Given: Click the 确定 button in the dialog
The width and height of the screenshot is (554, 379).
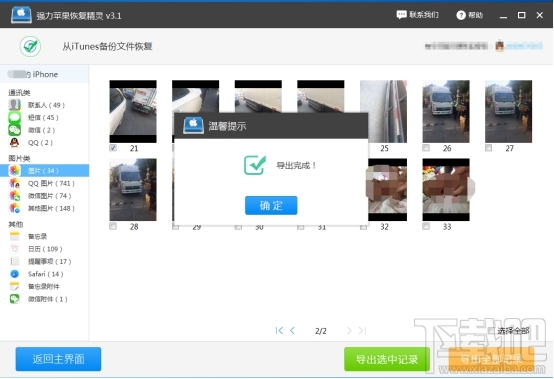Looking at the screenshot, I should pos(271,205).
